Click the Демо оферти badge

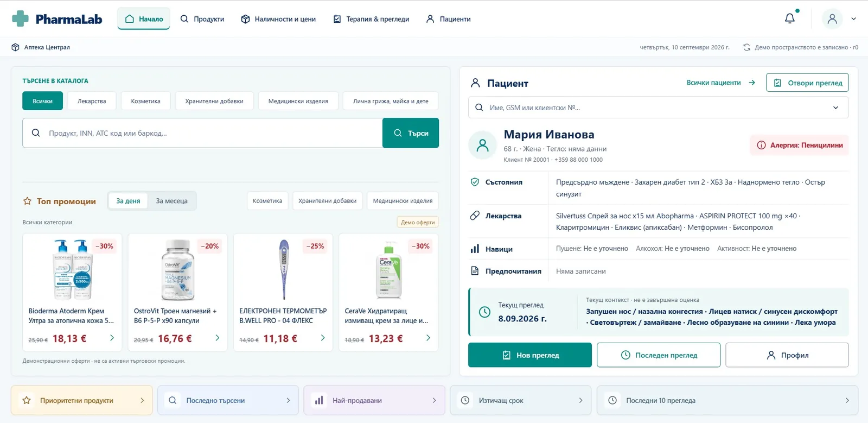click(x=418, y=222)
